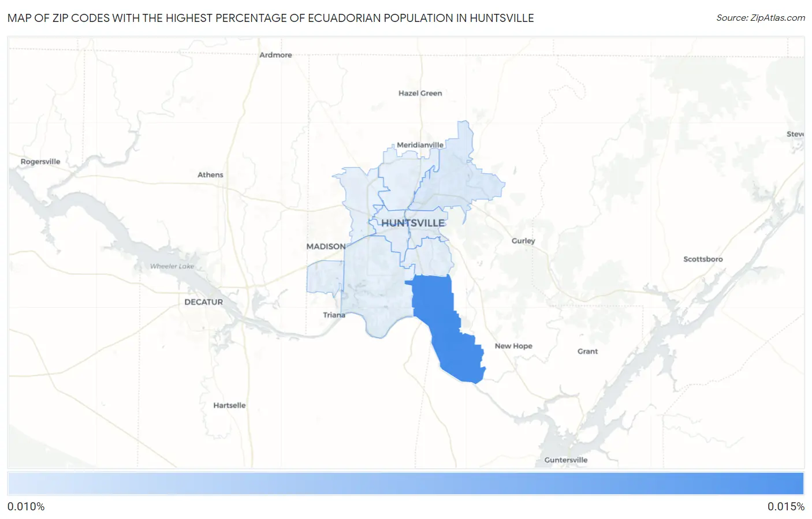
Task: Click the DECATUR city label
Action: click(x=203, y=302)
